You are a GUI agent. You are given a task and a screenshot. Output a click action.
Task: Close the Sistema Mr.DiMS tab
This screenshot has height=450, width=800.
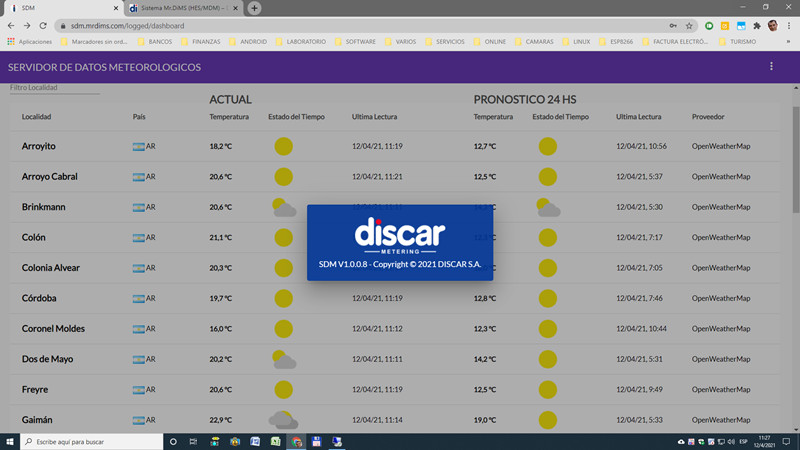[235, 8]
